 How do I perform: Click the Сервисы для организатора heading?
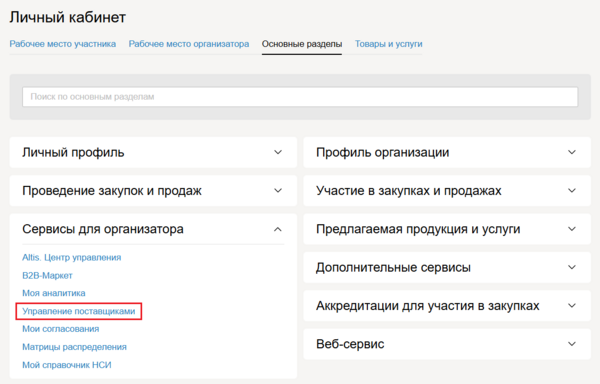point(103,229)
